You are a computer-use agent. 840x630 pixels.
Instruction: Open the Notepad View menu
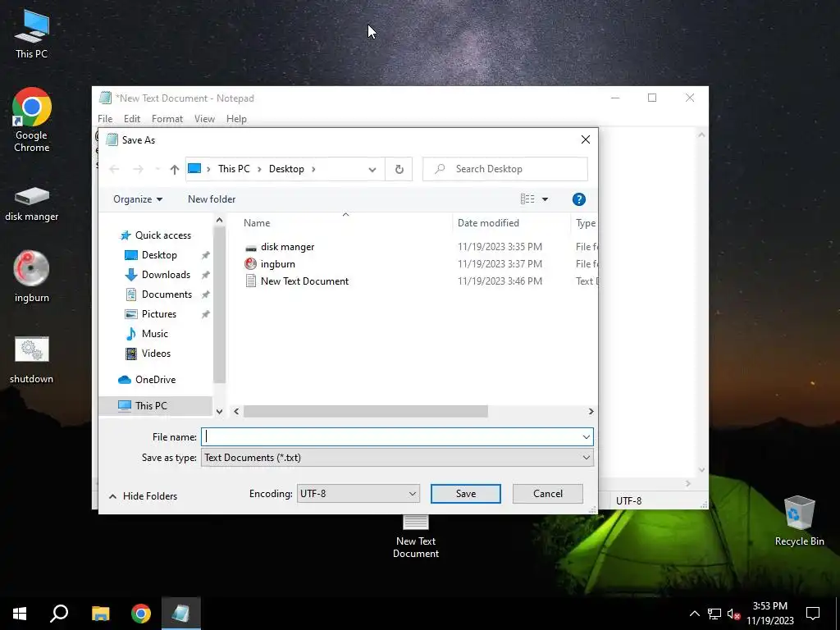pos(204,119)
